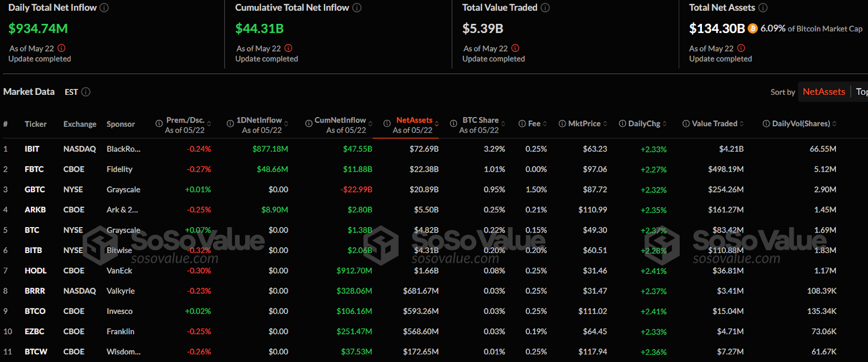The width and height of the screenshot is (868, 362).
Task: Open the BTC Grayscale ticker row
Action: pos(32,230)
